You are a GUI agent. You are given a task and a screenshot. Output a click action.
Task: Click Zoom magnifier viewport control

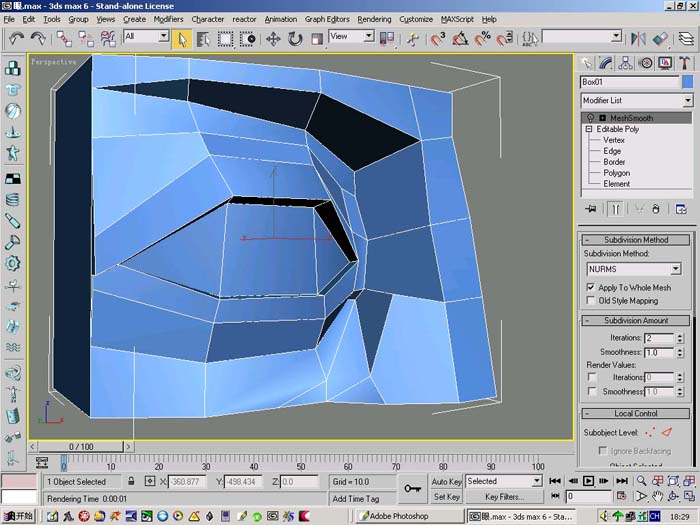point(642,481)
